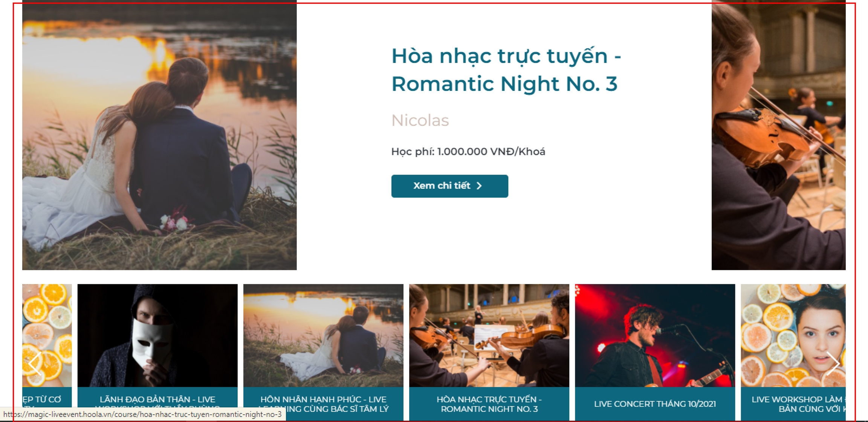Screen dimensions: 868x422
Task: Click the instructor name Nicolas
Action: (420, 121)
